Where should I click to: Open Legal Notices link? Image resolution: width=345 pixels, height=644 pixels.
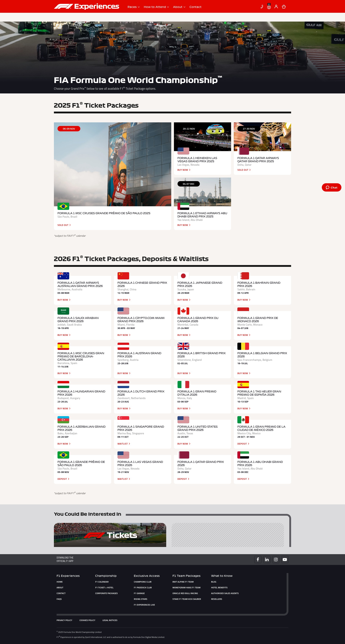110,620
